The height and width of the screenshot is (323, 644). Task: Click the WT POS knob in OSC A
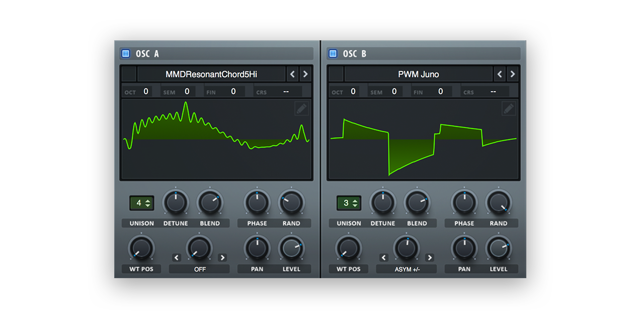(x=141, y=248)
